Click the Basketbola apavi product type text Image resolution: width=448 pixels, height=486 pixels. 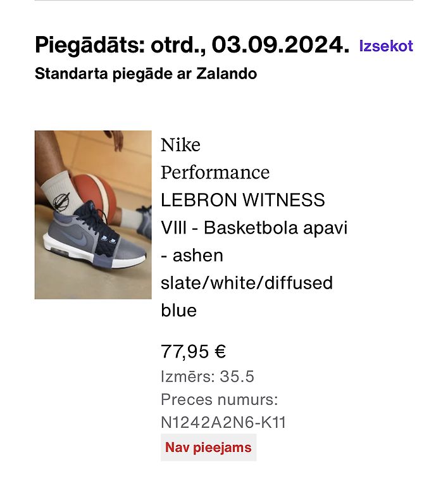pyautogui.click(x=276, y=228)
